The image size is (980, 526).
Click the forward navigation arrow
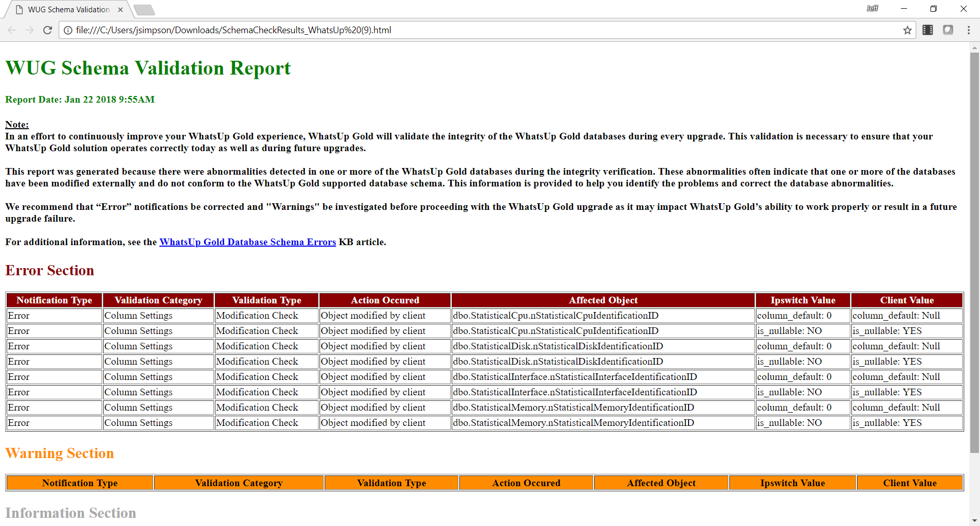pos(29,30)
